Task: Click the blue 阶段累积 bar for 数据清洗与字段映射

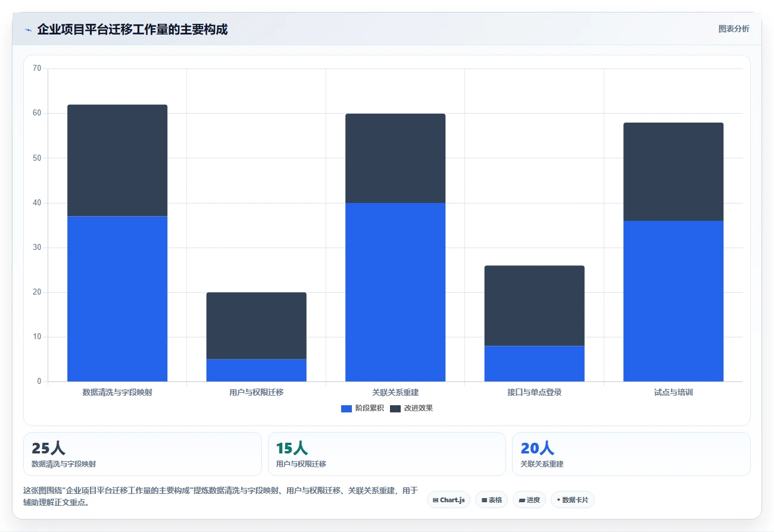Action: [117, 299]
